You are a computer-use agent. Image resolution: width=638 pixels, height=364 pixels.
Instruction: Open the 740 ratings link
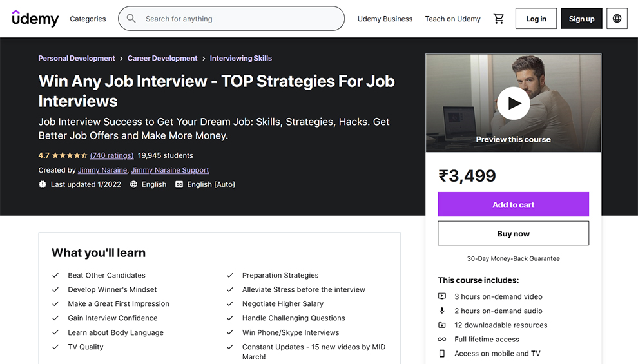(111, 155)
